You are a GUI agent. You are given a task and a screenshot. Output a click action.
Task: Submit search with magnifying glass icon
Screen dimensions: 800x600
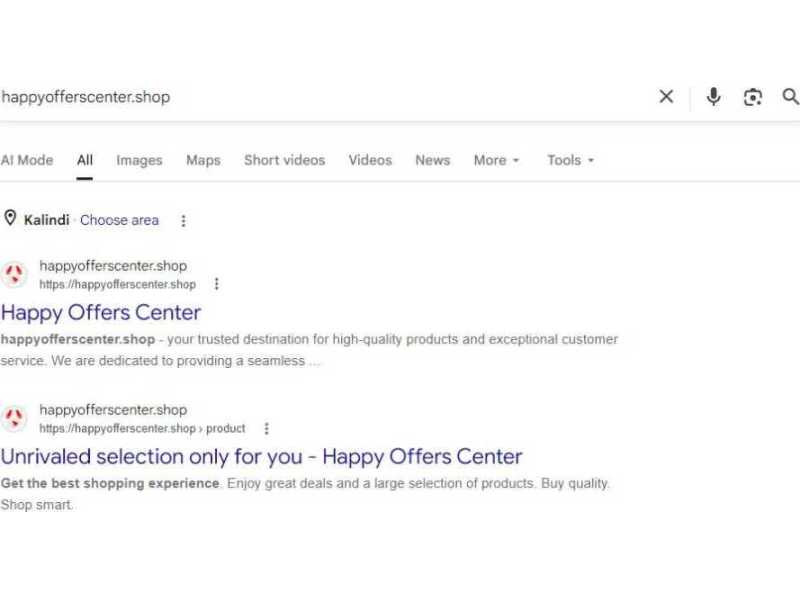790,96
